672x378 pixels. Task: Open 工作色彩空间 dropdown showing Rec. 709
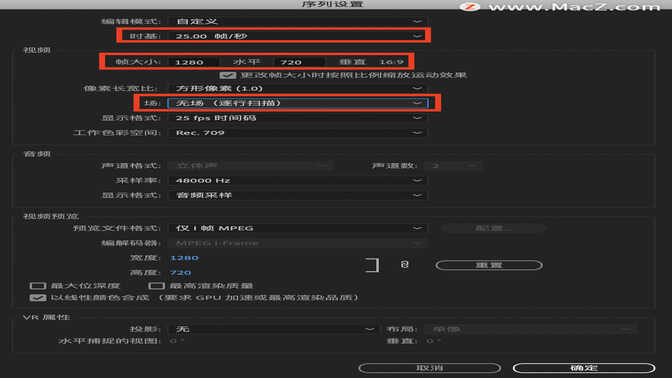(297, 133)
